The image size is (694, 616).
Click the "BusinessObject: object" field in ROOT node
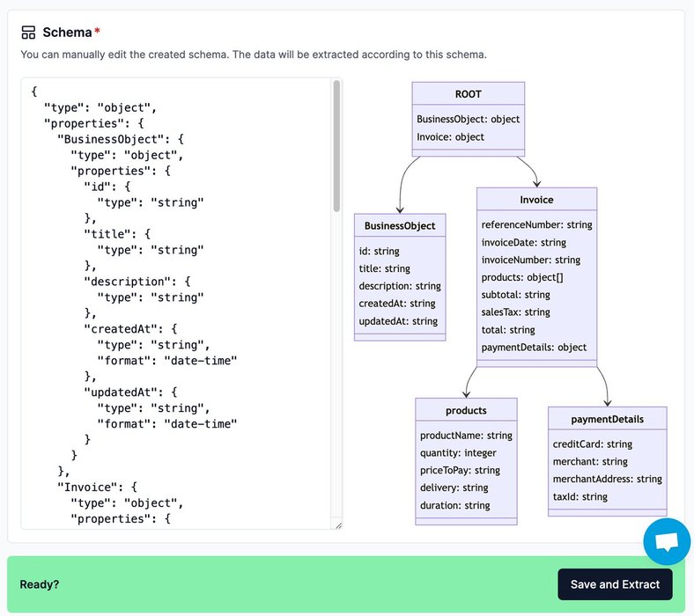point(468,120)
